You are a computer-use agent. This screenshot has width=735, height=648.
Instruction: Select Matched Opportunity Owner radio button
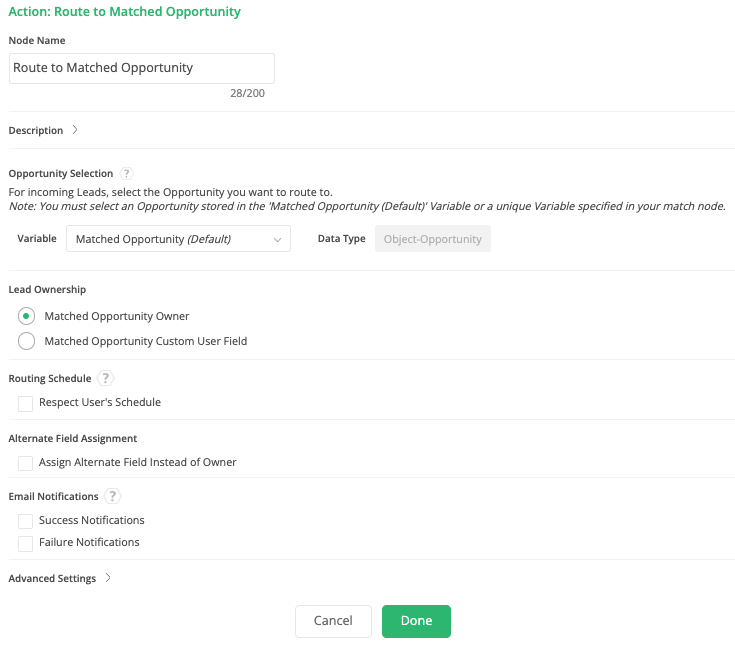click(x=26, y=316)
